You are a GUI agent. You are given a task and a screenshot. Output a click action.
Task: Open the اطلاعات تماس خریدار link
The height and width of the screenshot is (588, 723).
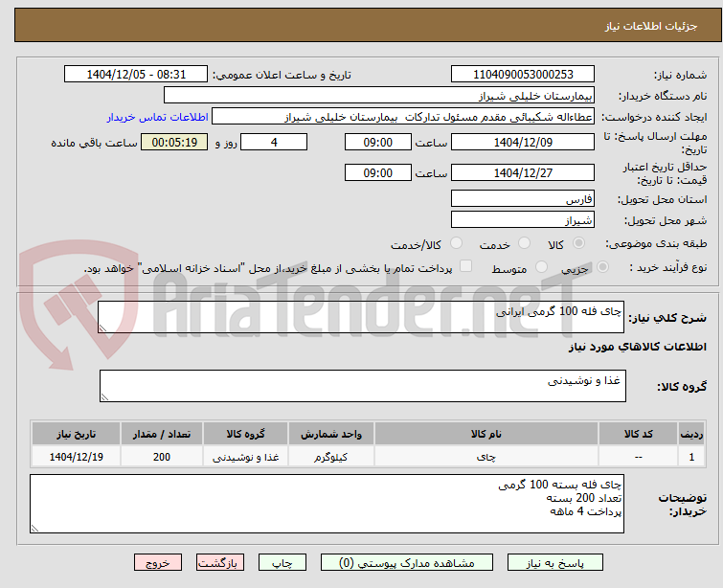[158, 117]
